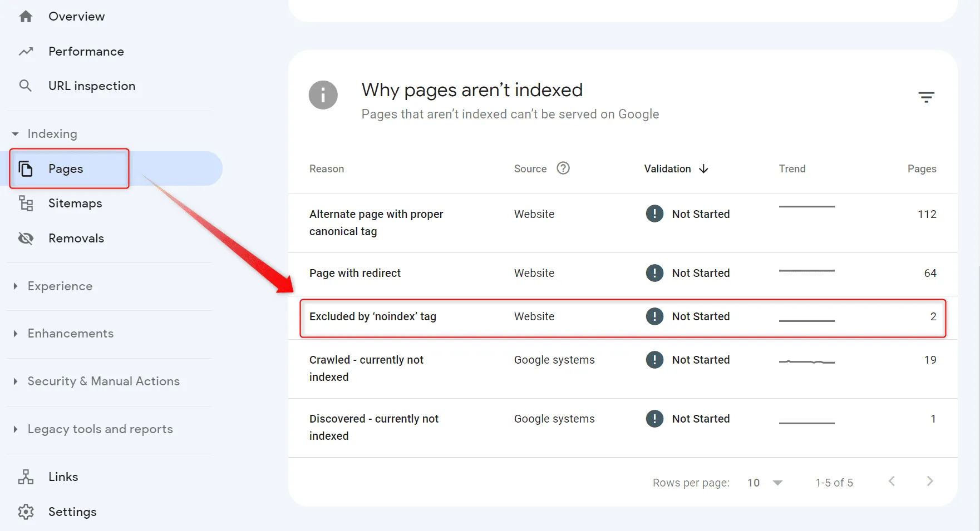Click the Validation column sort arrow

tap(703, 168)
